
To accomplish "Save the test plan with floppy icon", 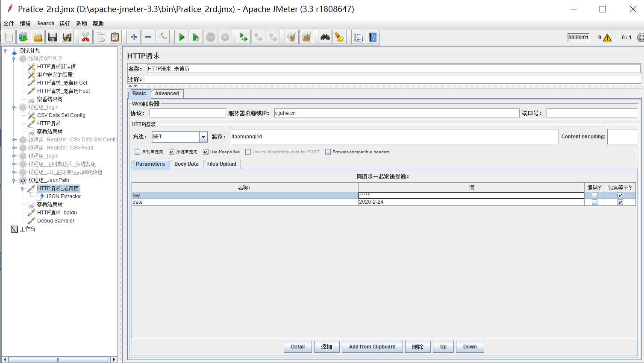I will (53, 37).
